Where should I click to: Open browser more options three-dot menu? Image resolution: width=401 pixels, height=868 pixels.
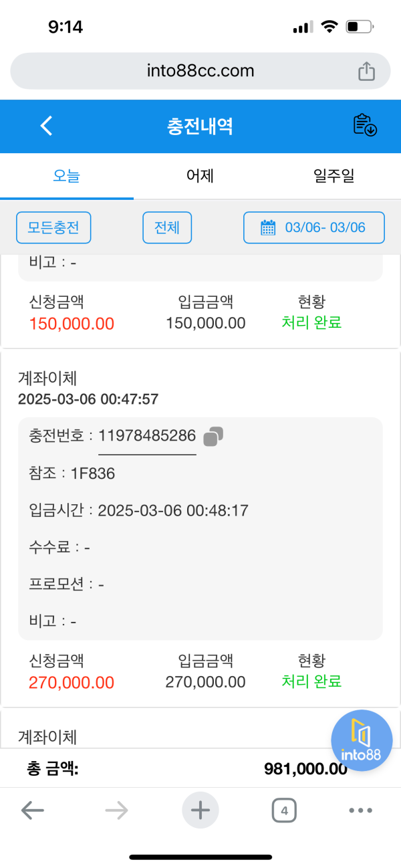point(361,811)
